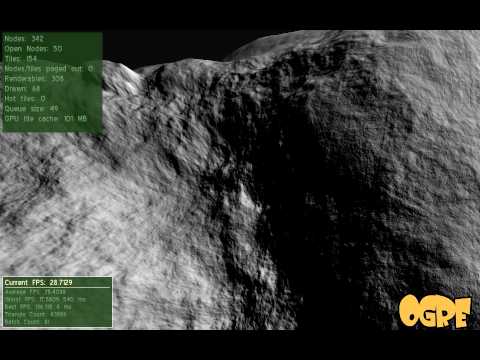Click the Nodes count line
Image resolution: width=480 pixels, height=360 pixels.
tap(24, 39)
